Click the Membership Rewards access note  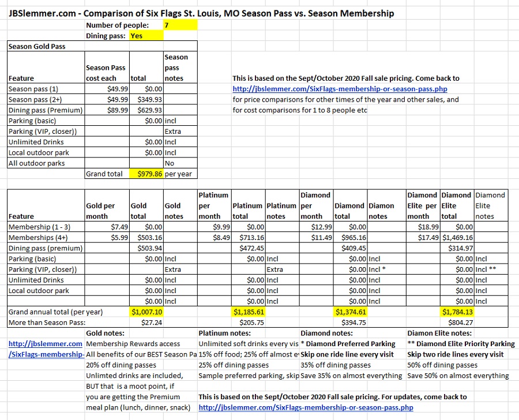pyautogui.click(x=133, y=344)
